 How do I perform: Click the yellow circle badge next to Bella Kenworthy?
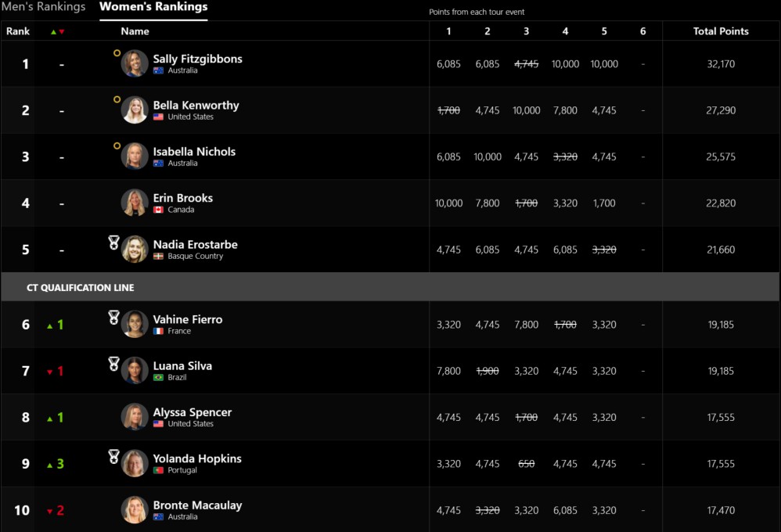(117, 99)
